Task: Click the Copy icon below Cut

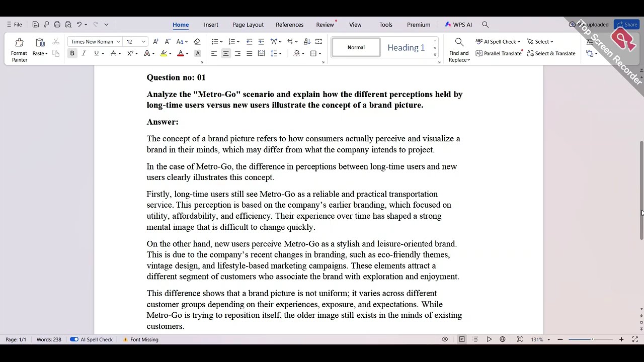Action: [56, 53]
